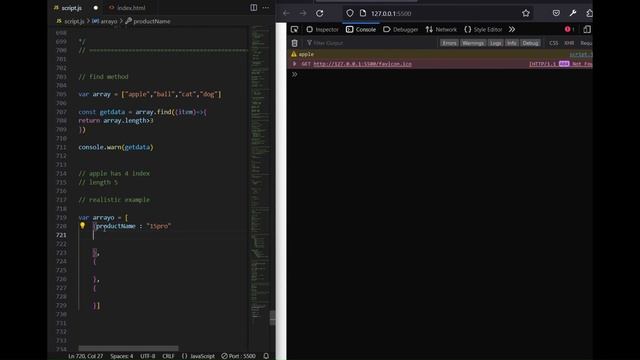Click the yellow warning icon next to apple
This screenshot has height=360, width=640.
point(294,54)
